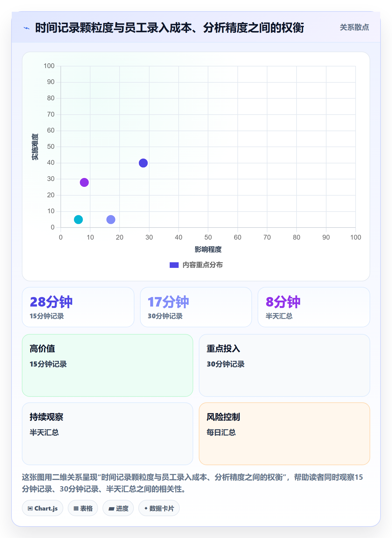Open the 8分钟 stat card
This screenshot has width=392, height=538.
(314, 307)
